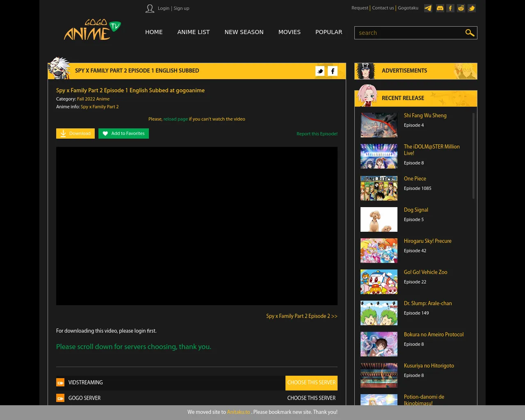Click The iDOLM@STER Million Live! title link
525x420 pixels.
432,150
